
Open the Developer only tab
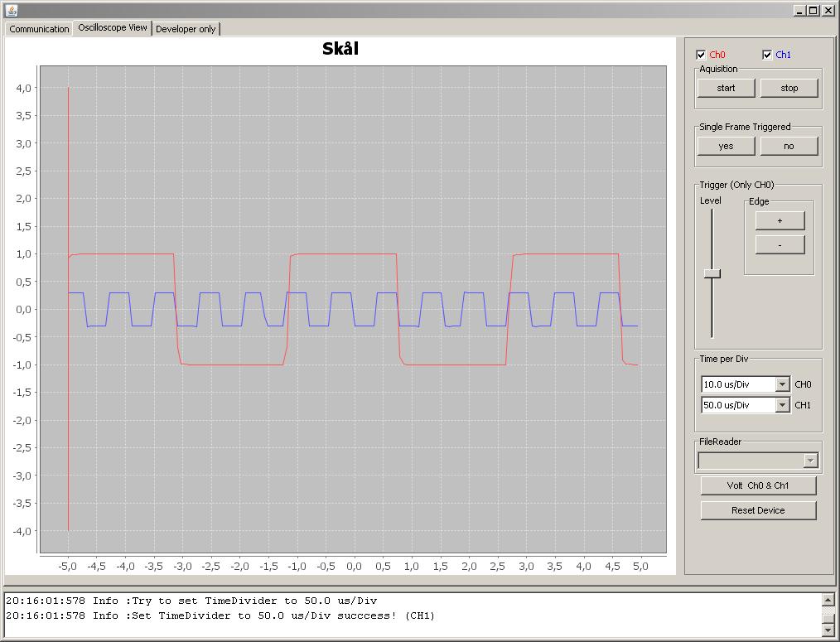[186, 28]
